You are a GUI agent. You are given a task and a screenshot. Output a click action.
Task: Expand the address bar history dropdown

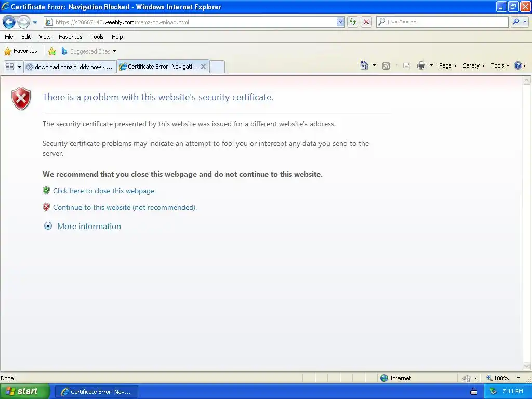click(340, 22)
